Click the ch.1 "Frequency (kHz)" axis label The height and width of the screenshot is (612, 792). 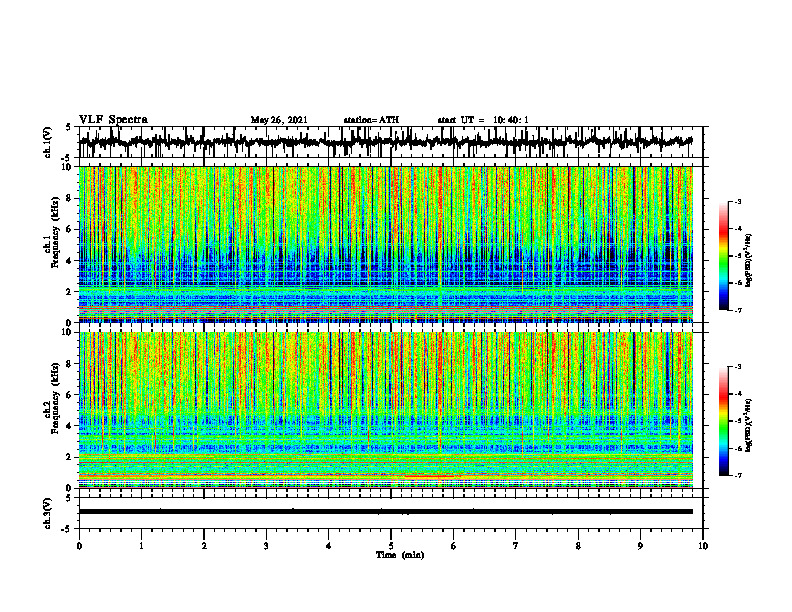[56, 230]
